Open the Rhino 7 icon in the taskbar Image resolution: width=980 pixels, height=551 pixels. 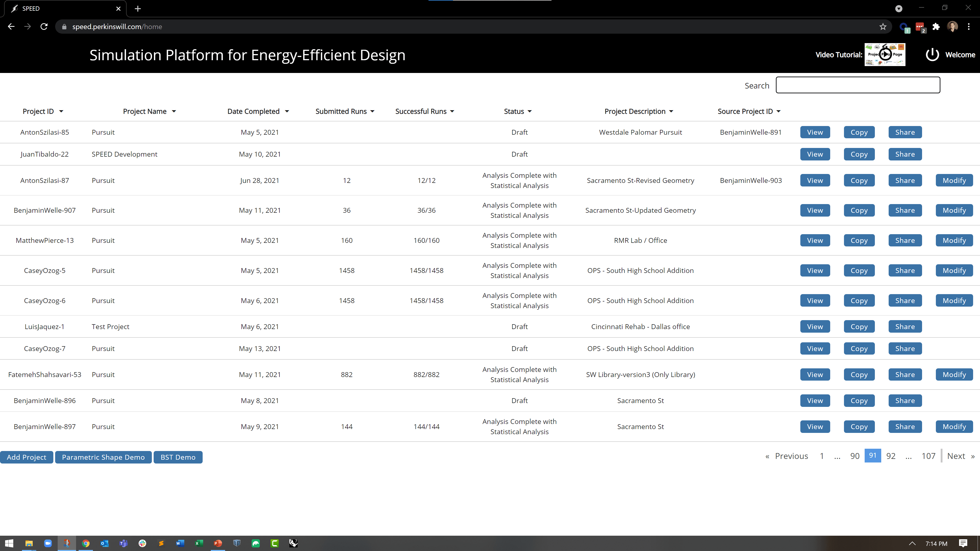point(293,543)
